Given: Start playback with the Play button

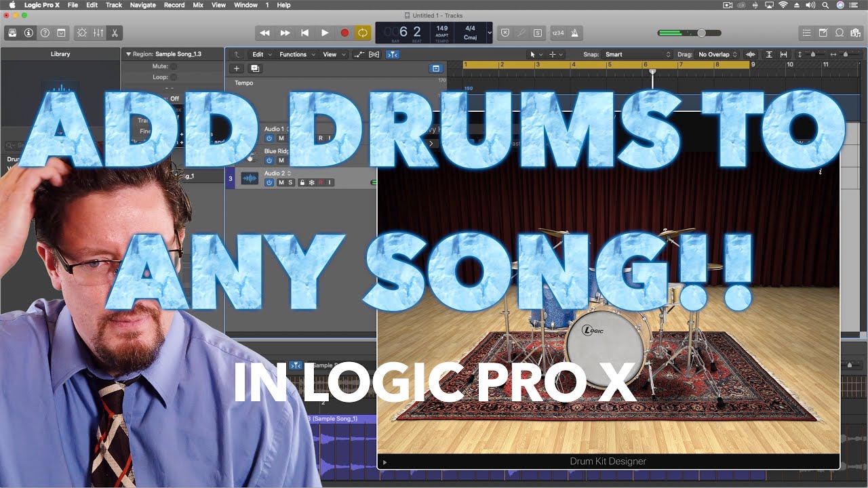Looking at the screenshot, I should tap(324, 33).
